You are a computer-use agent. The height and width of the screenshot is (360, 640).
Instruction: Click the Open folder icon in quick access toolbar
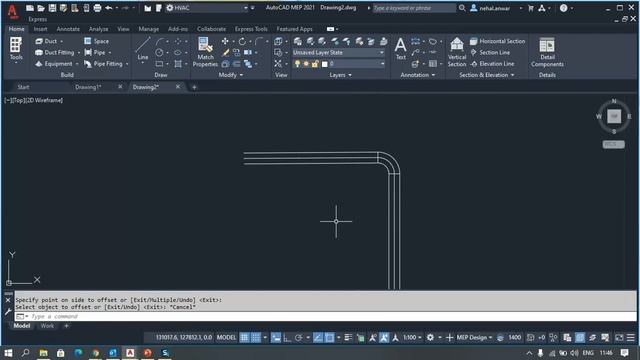point(41,8)
